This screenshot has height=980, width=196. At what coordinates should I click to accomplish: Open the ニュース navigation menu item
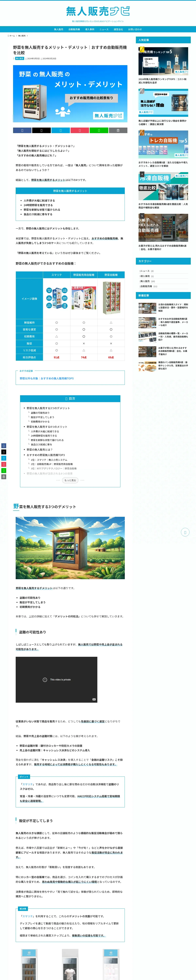click(104, 29)
